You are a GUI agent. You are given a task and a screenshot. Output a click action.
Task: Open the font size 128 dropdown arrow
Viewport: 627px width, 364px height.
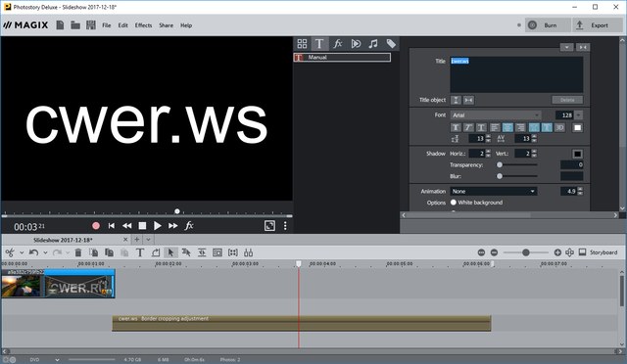[579, 115]
